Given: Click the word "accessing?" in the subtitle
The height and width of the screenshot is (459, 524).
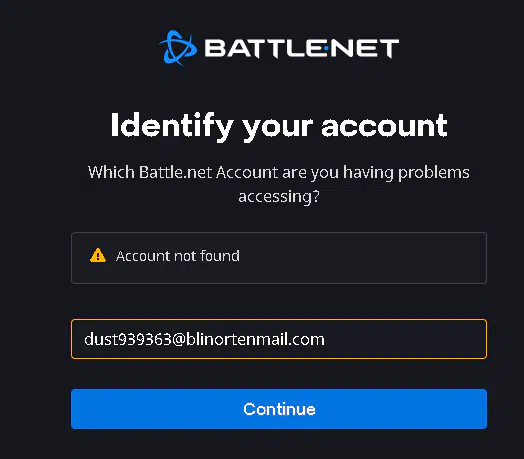Looking at the screenshot, I should click(279, 197).
